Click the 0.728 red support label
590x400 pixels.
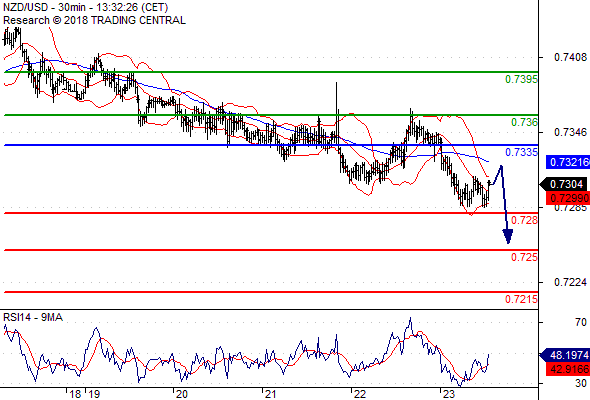524,220
